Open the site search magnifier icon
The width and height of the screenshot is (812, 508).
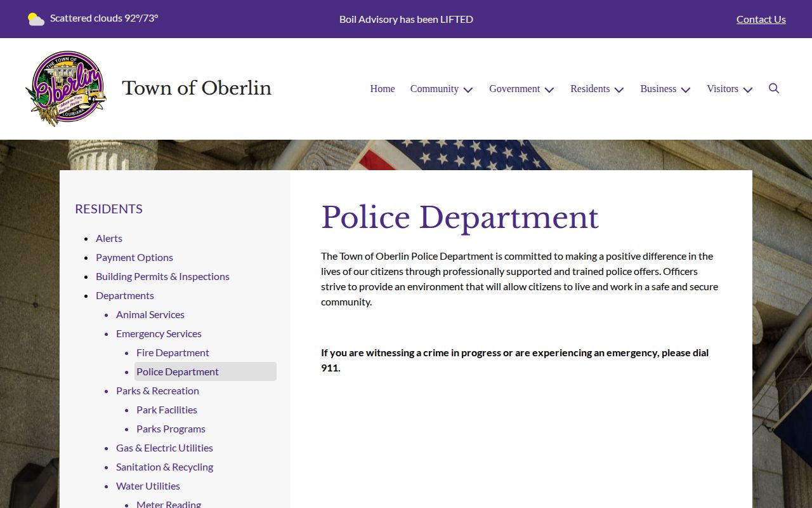coord(774,88)
